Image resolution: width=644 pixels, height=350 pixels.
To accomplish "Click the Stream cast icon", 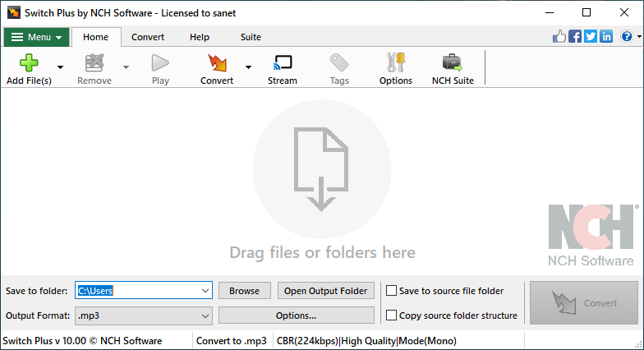I will (x=283, y=62).
